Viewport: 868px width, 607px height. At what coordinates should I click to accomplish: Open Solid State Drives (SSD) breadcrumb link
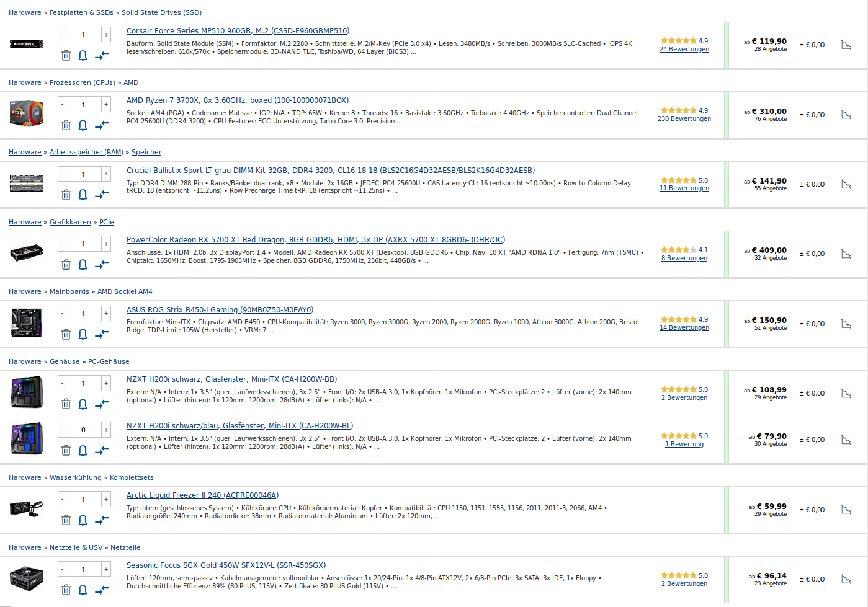[x=161, y=12]
